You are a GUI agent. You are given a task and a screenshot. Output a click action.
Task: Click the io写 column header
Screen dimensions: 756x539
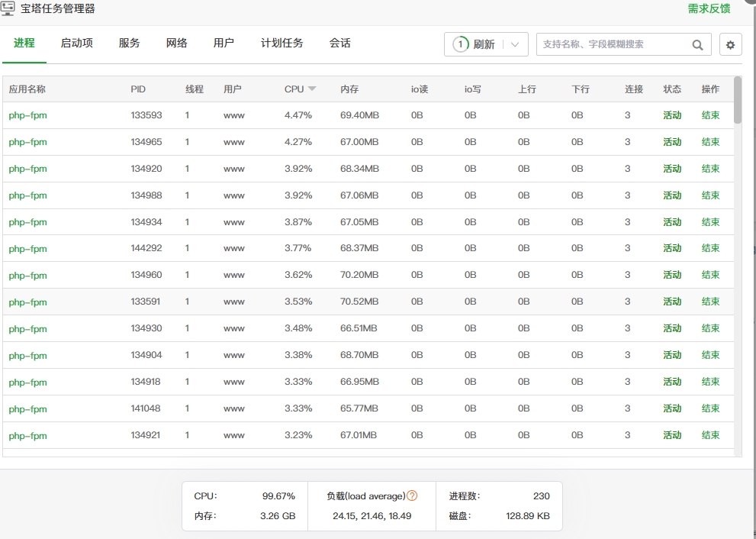pyautogui.click(x=472, y=89)
